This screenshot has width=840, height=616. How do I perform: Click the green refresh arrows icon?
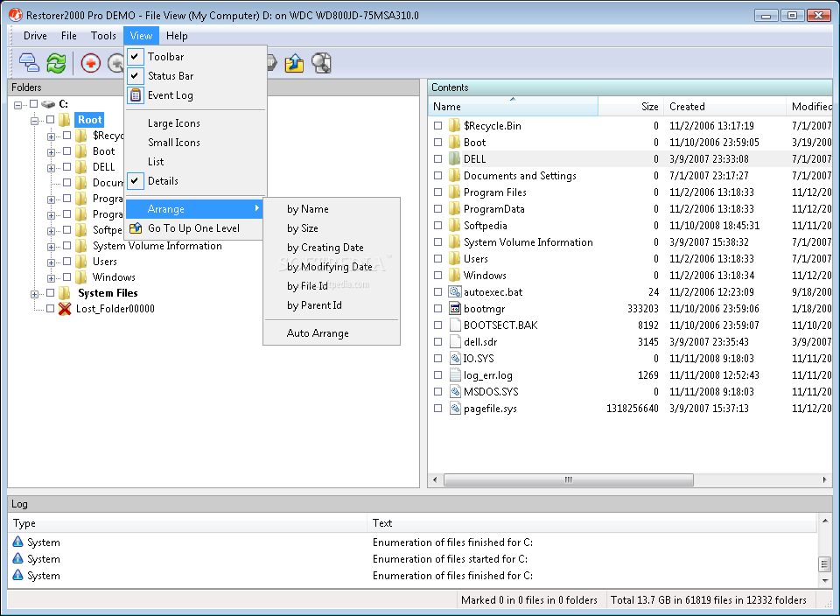pos(56,63)
